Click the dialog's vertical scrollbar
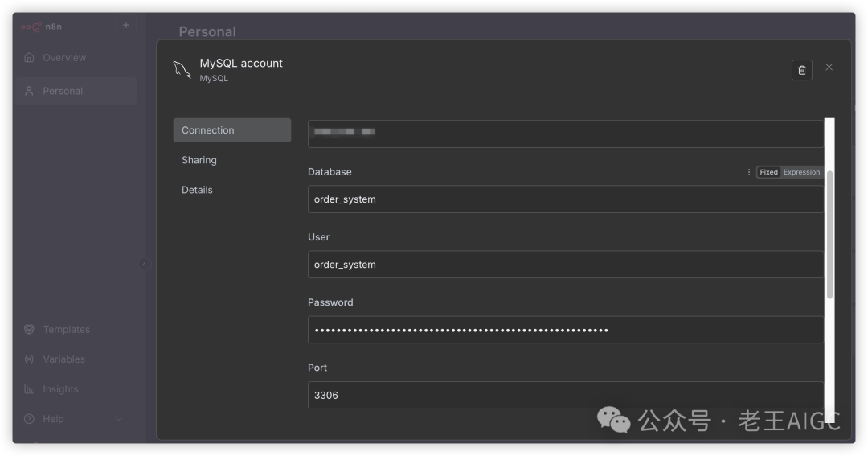 point(829,236)
